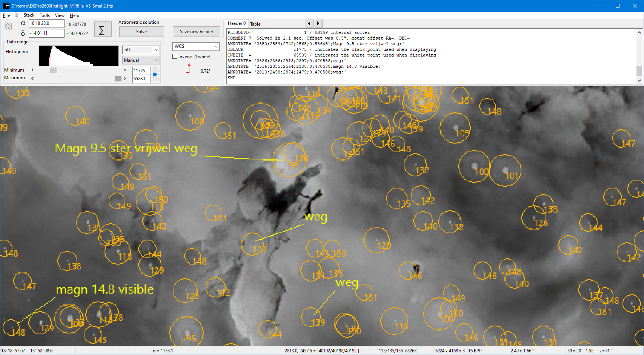Click the vertical blue range slider
Screen dimensions: 644x355
coord(155,75)
